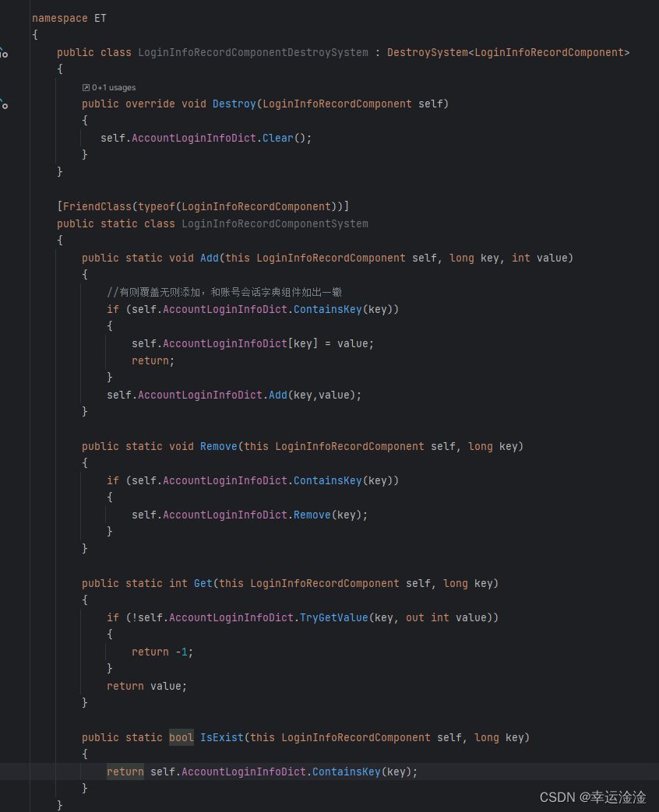Viewport: 659px width, 812px height.
Task: Place the caret on the "namespace ET" line
Action: point(69,18)
